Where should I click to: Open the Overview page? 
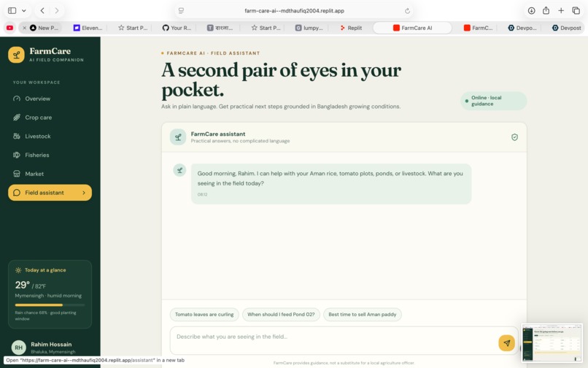[x=50, y=99]
